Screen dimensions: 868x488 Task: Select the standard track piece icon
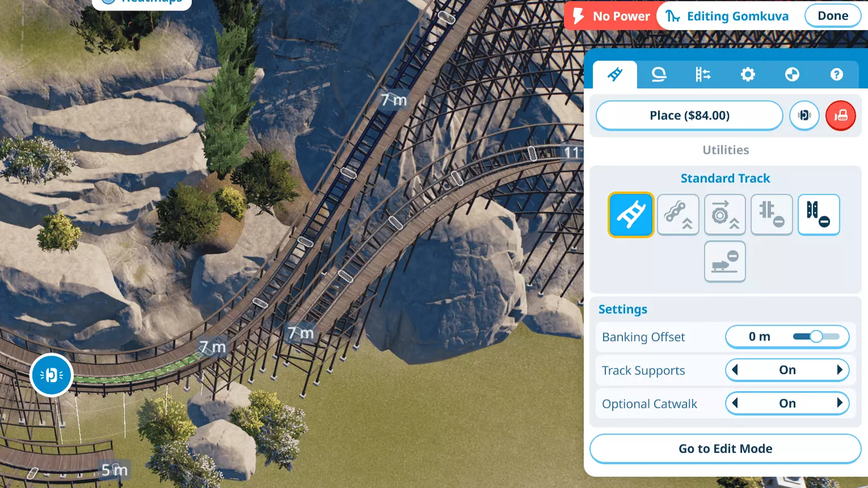pyautogui.click(x=631, y=215)
